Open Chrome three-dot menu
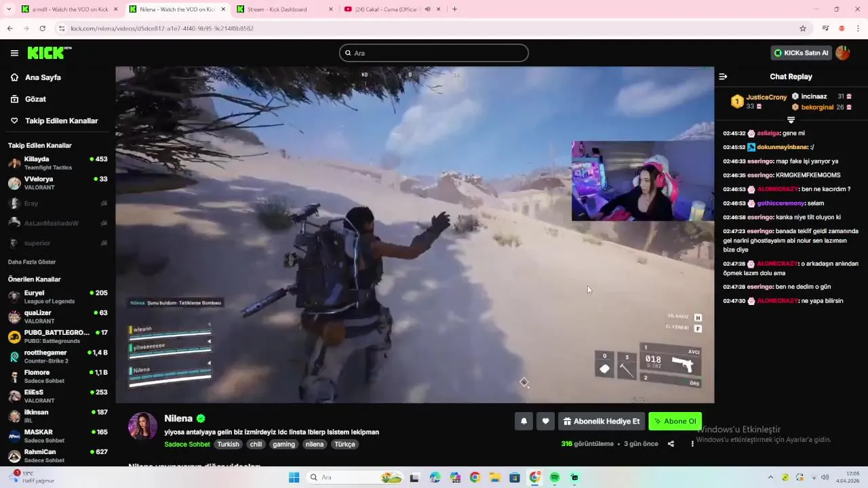The width and height of the screenshot is (868, 488). tap(859, 28)
